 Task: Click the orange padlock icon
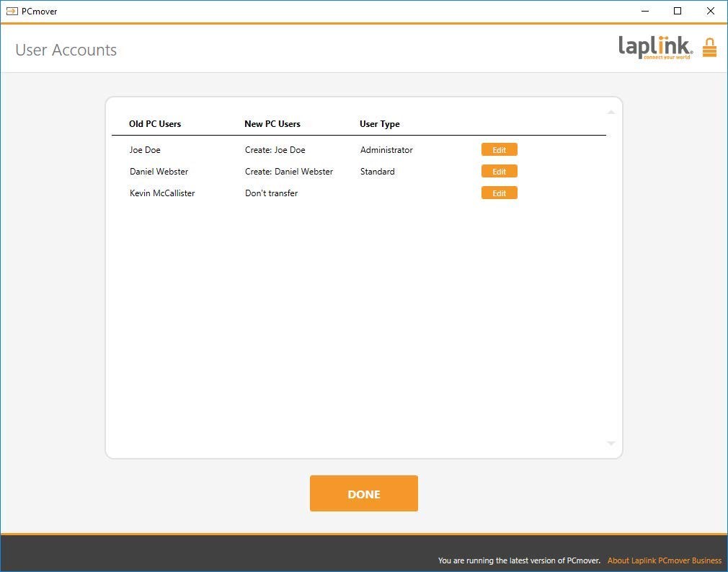709,48
